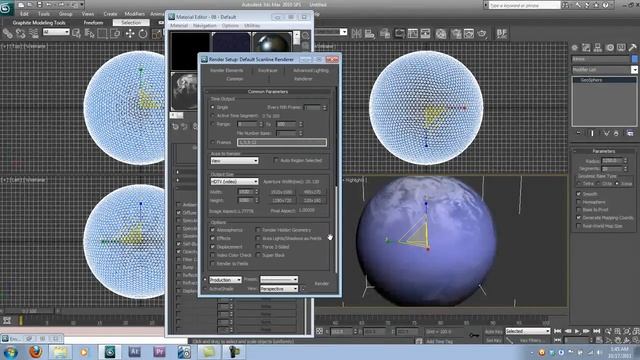Select the Frames radio button
The height and width of the screenshot is (360, 640).
(213, 142)
